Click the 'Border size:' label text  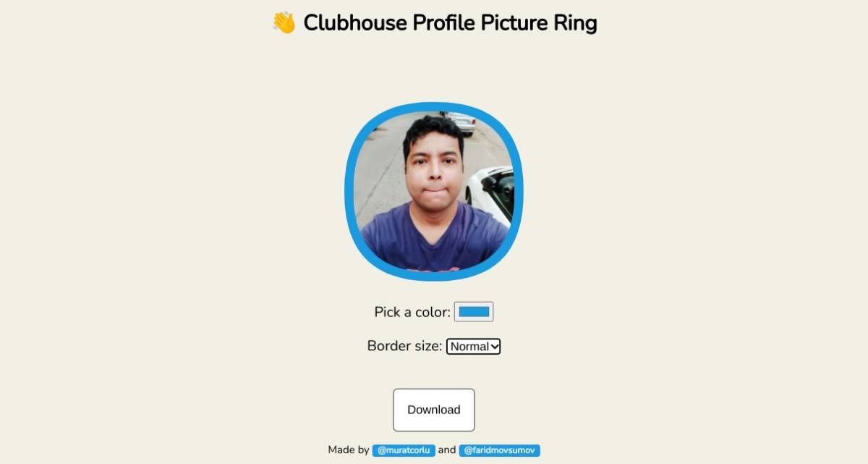point(404,346)
